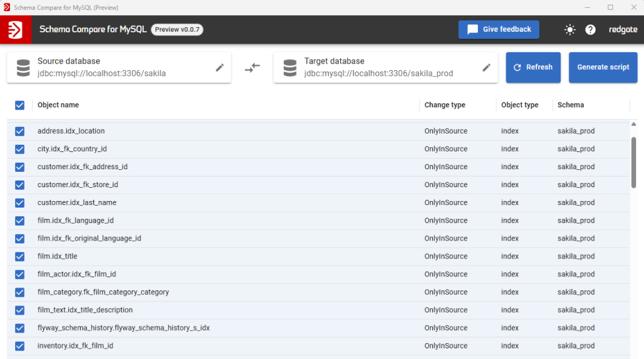Uncheck inventory.idx_fk_film_id checkbox

(20, 346)
